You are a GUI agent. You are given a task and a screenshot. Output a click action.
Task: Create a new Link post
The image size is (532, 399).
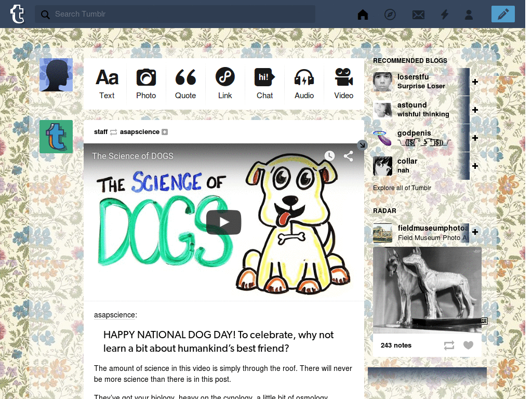click(225, 84)
